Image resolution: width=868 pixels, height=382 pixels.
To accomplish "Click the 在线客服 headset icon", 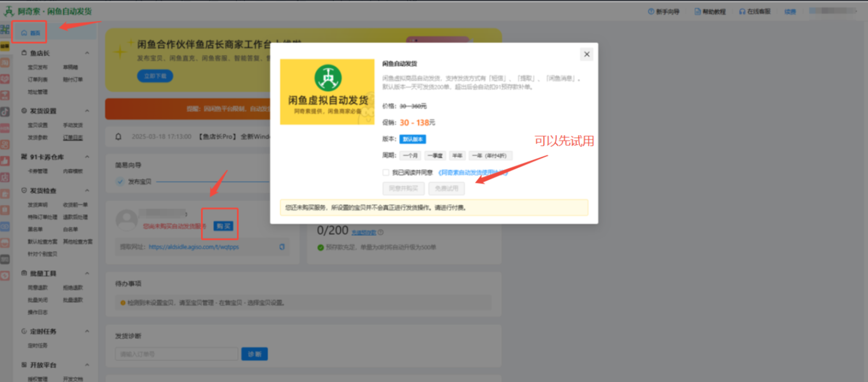I will [x=742, y=11].
